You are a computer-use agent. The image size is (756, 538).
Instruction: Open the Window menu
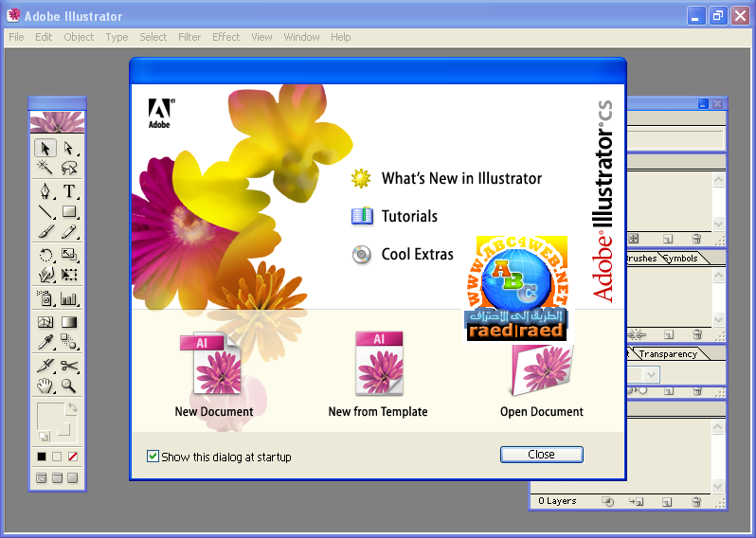(x=302, y=37)
